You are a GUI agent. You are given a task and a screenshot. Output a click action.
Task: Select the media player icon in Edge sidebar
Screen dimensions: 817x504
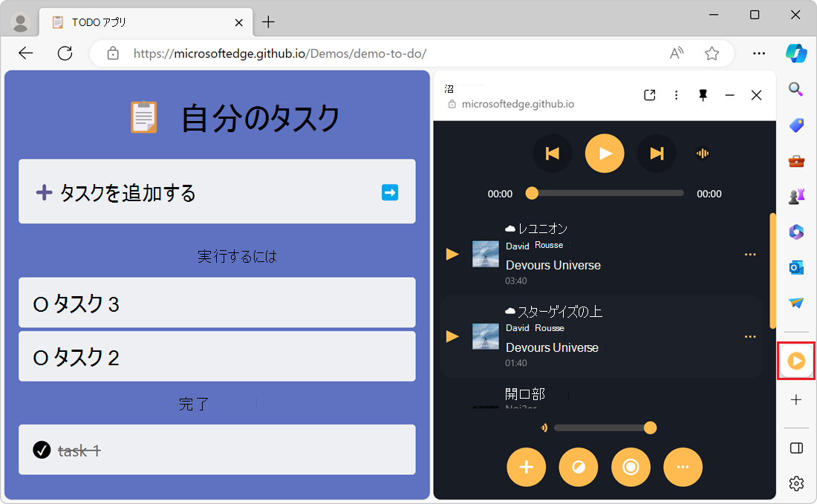pyautogui.click(x=796, y=361)
